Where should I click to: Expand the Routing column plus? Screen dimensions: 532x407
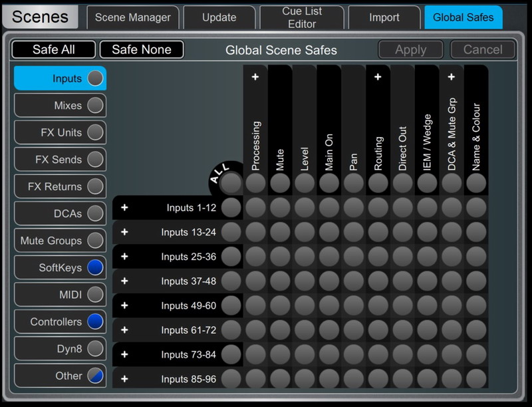coord(378,77)
